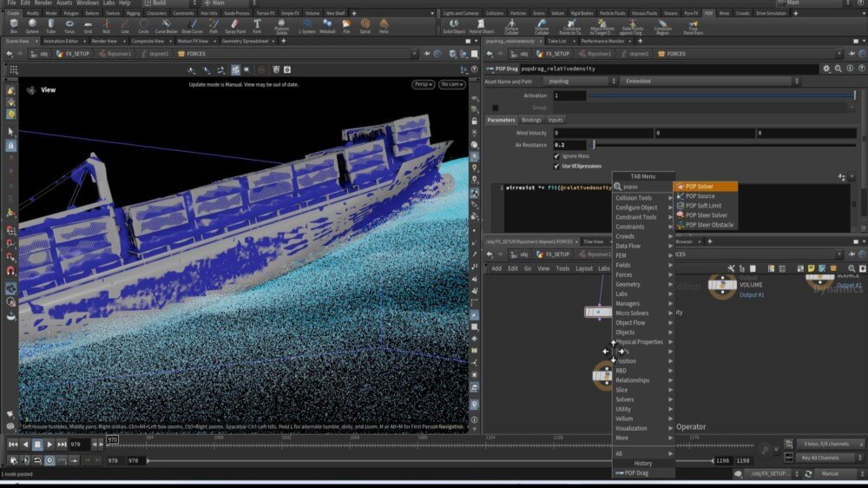Select the Curve Bezier shelf tool
The height and width of the screenshot is (488, 868).
166,25
